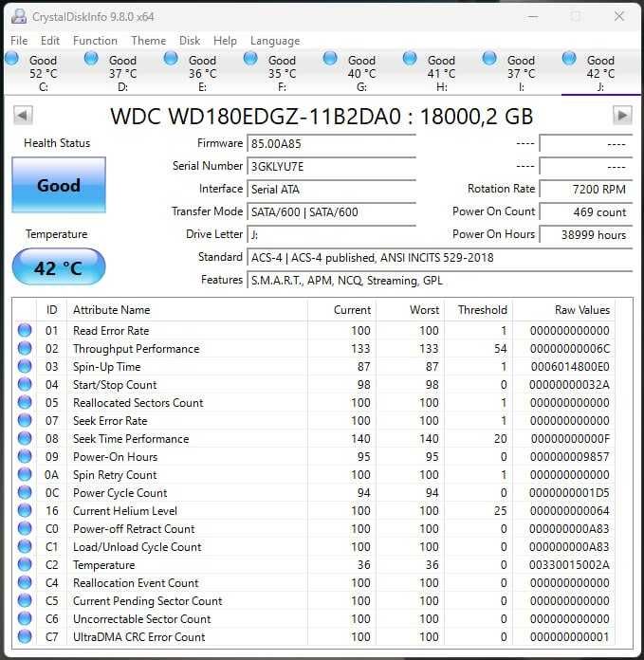Viewport: 644px width, 660px height.
Task: Select raw value 000000009857
Action: click(569, 457)
